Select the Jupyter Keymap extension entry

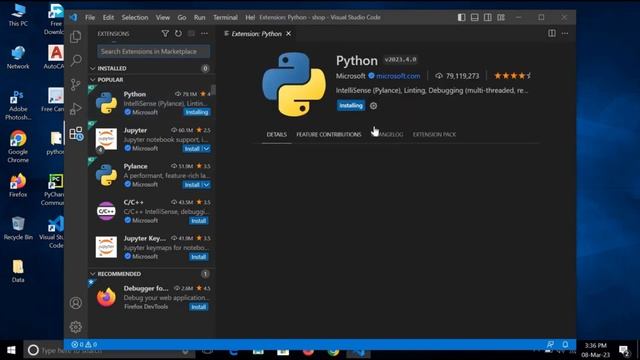(151, 247)
